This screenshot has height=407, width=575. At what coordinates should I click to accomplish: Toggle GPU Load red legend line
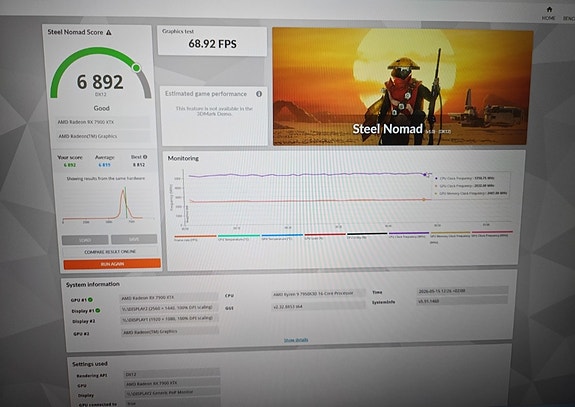(325, 235)
